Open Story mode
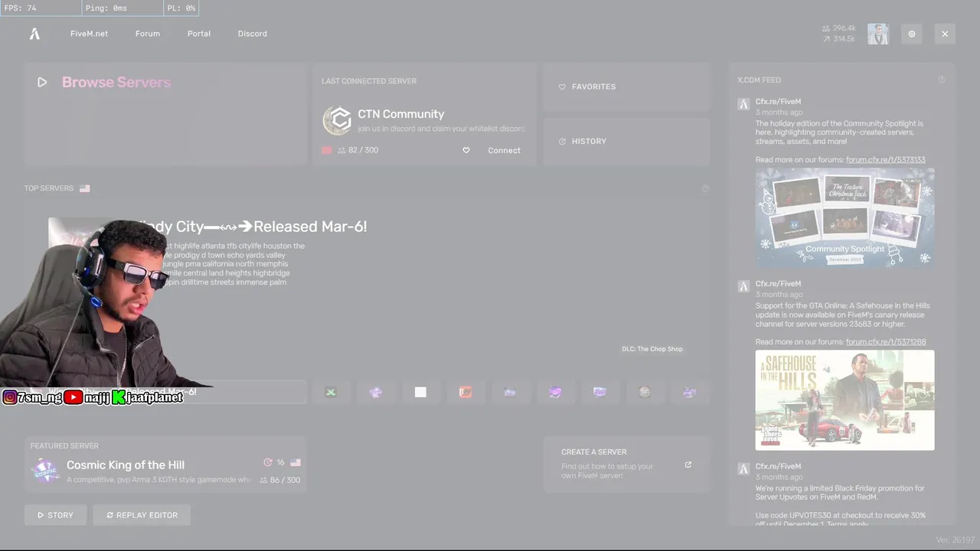 point(55,515)
